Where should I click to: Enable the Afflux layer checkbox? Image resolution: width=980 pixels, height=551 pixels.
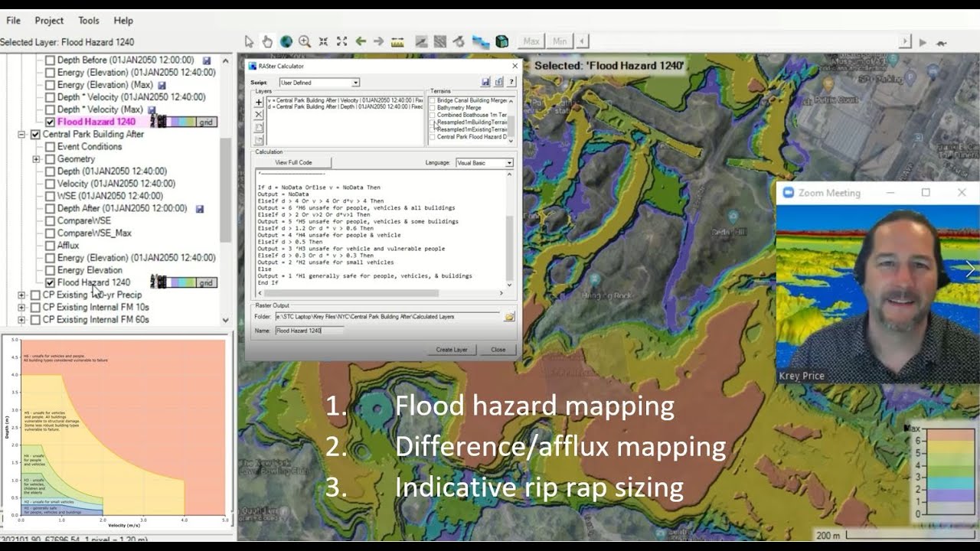(51, 246)
